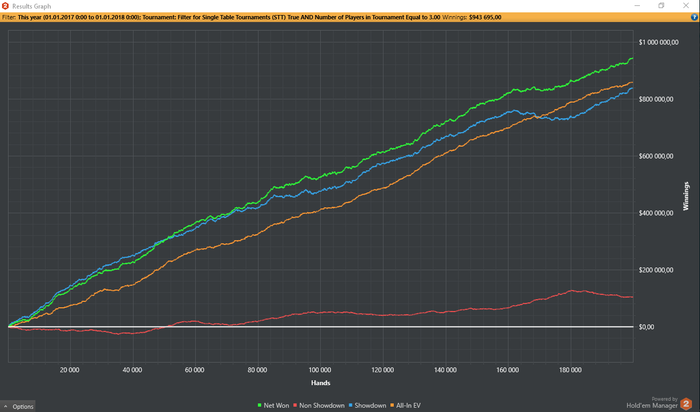Click the 20 000 hands axis label
The height and width of the screenshot is (412, 700).
coord(70,370)
